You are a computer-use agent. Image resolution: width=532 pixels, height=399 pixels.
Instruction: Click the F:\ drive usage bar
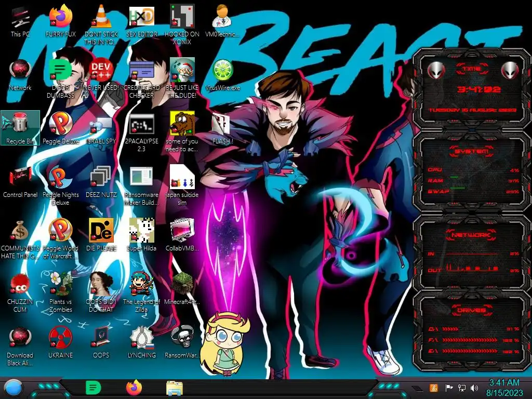click(x=470, y=340)
